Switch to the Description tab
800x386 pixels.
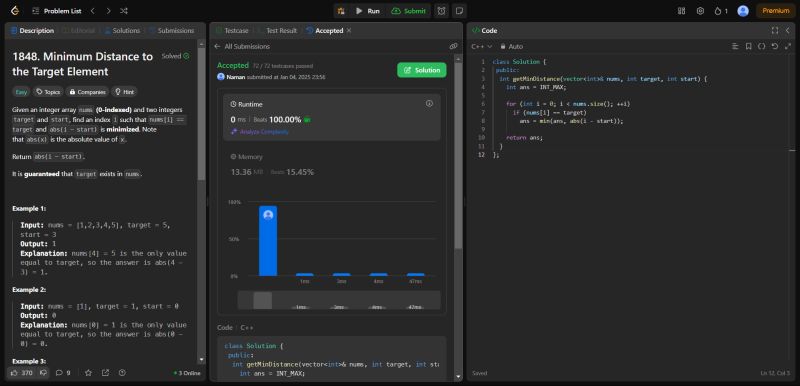click(32, 31)
